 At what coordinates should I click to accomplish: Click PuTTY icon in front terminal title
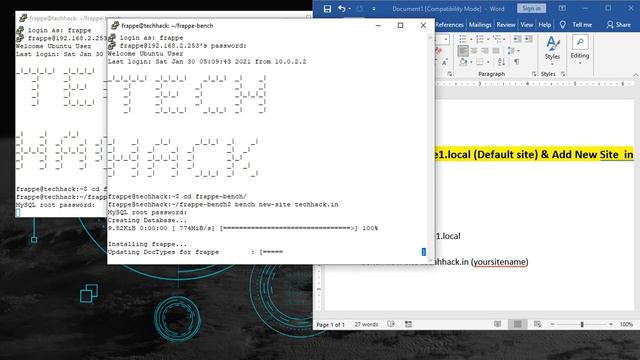[115, 25]
